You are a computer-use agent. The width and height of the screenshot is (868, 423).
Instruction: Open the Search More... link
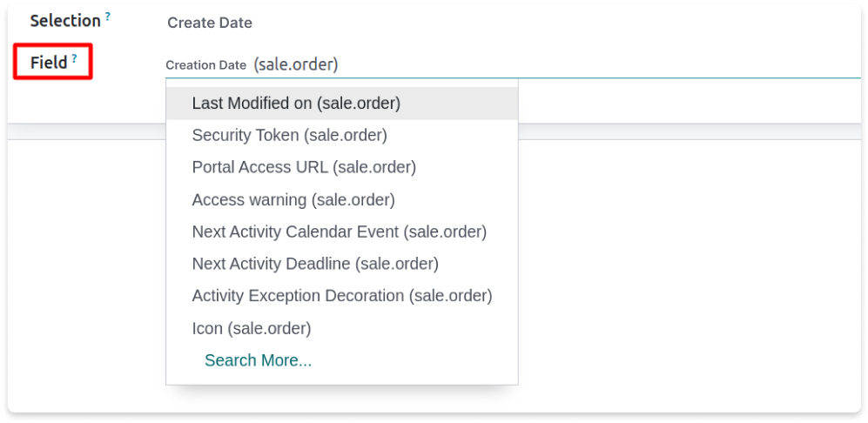pos(258,360)
